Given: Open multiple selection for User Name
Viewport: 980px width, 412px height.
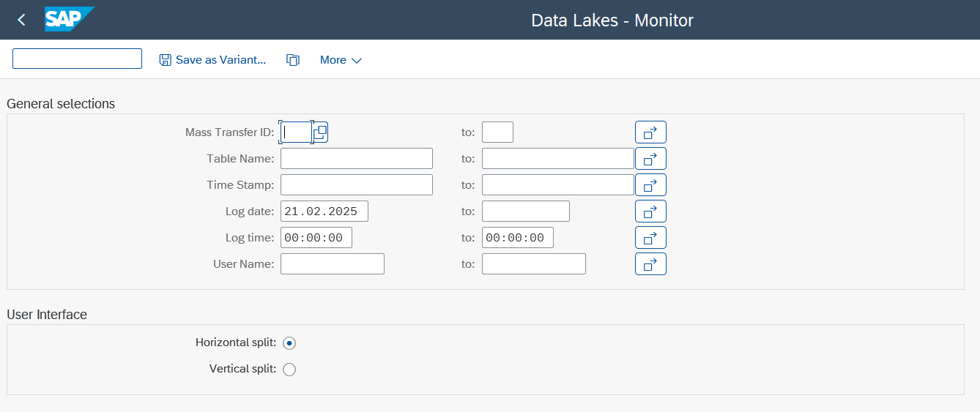Looking at the screenshot, I should tap(650, 264).
